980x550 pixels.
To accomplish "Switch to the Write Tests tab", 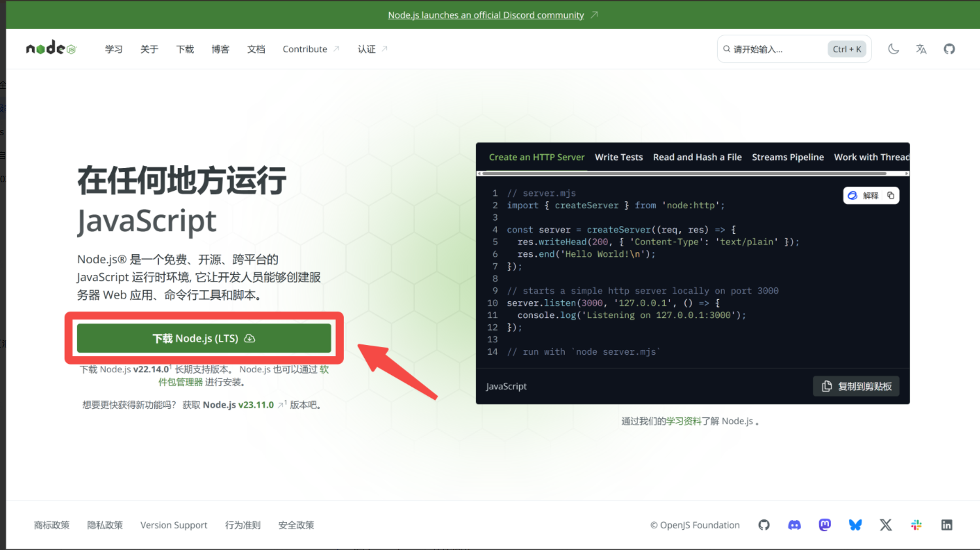I will (x=618, y=157).
